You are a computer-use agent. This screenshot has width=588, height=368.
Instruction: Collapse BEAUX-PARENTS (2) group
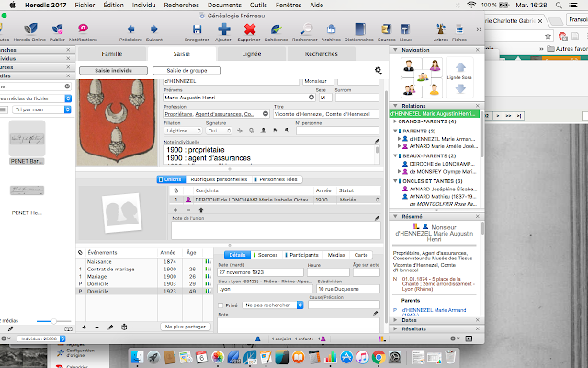395,155
